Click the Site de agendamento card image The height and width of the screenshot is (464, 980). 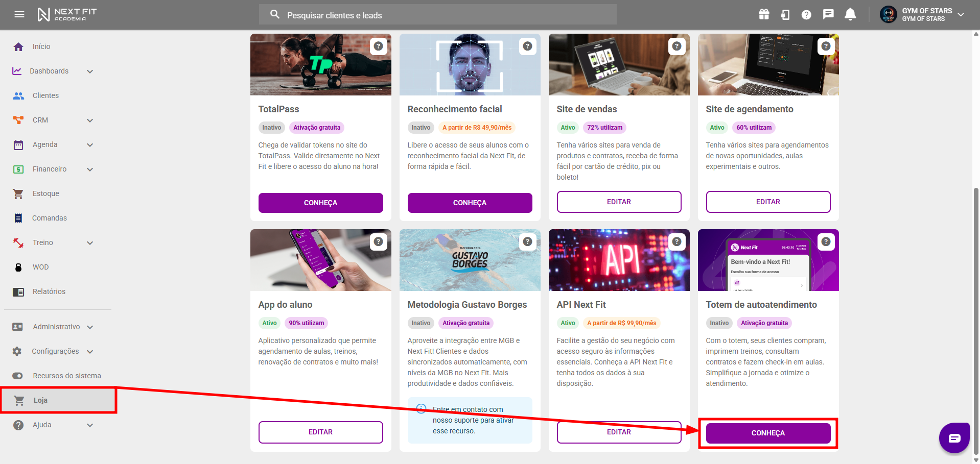pyautogui.click(x=768, y=65)
